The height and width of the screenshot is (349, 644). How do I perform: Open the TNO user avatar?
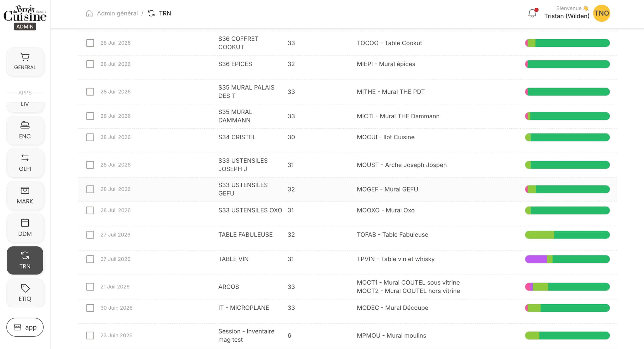click(x=602, y=13)
